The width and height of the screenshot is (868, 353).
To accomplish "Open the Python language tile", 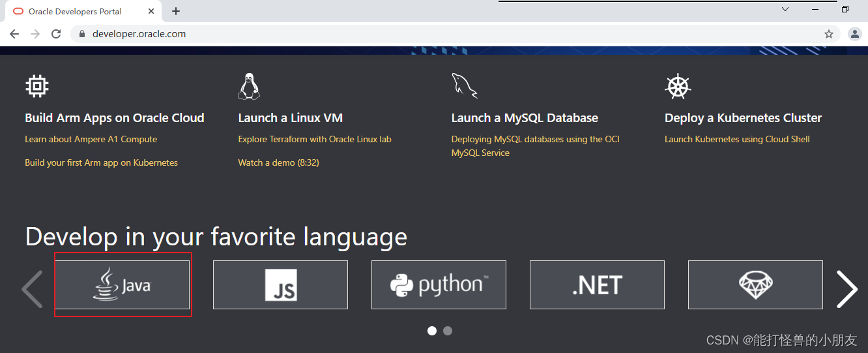I will [439, 285].
